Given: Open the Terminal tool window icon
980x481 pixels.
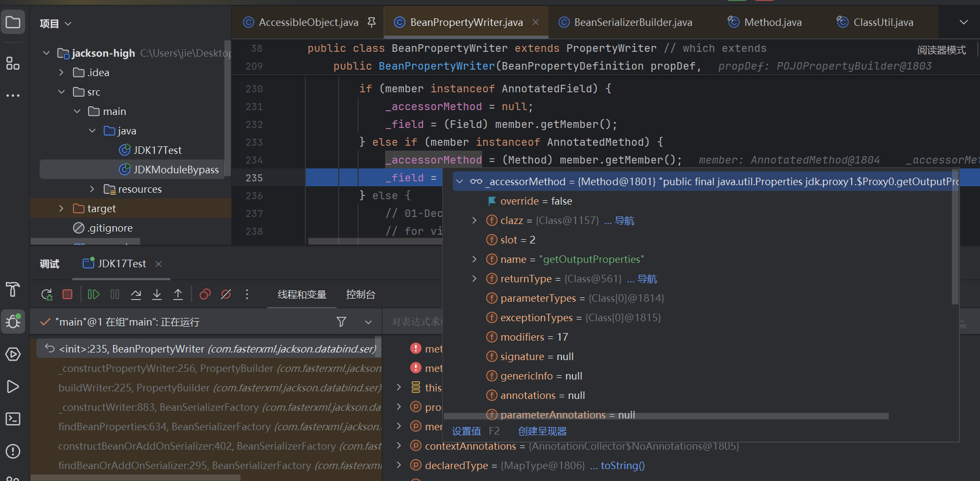Looking at the screenshot, I should 13,419.
